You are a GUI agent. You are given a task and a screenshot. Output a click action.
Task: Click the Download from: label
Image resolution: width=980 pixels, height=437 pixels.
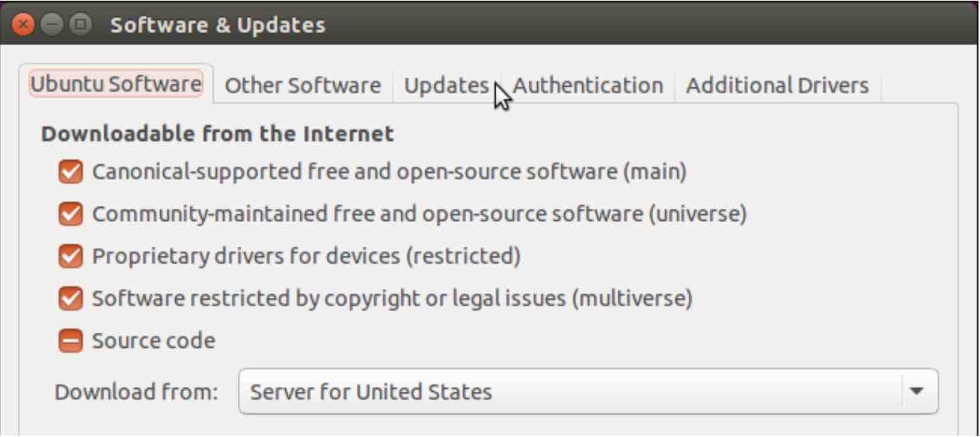pyautogui.click(x=136, y=392)
